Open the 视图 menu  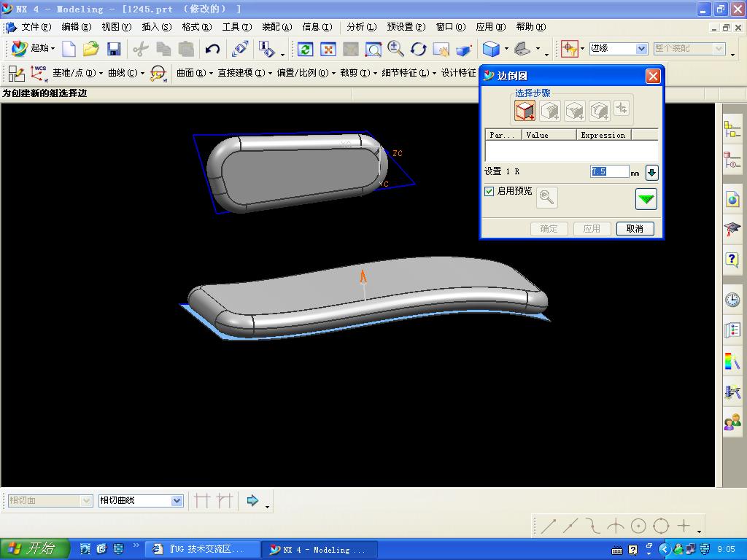point(116,27)
